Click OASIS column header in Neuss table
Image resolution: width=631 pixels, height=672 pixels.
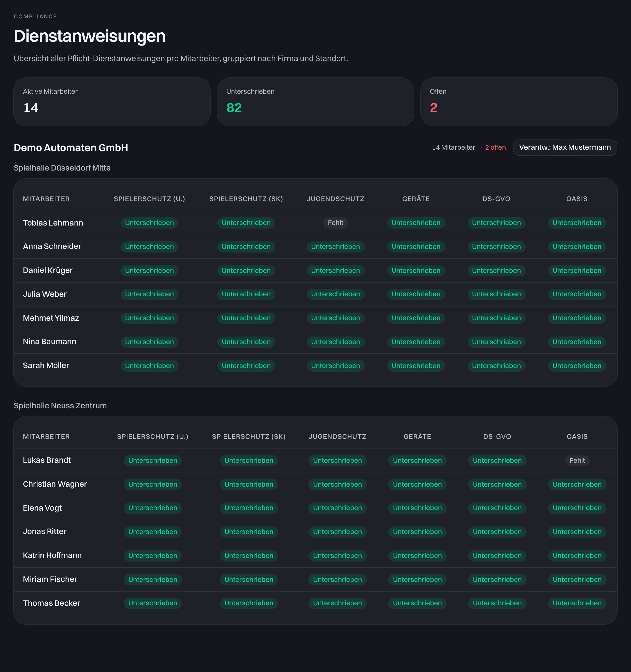click(577, 436)
